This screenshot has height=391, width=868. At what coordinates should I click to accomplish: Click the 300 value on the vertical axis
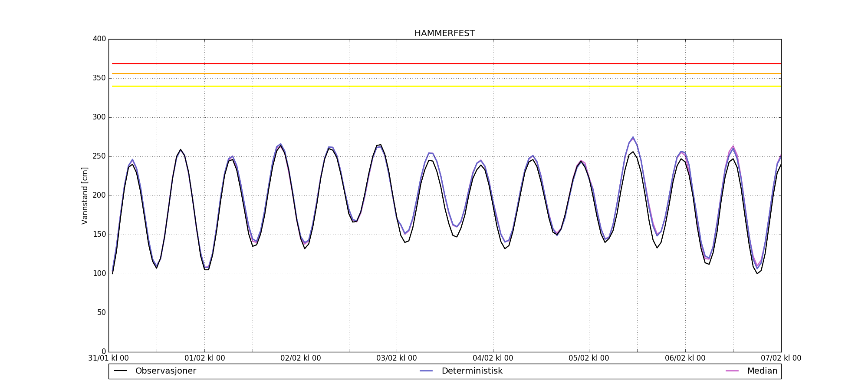[99, 117]
